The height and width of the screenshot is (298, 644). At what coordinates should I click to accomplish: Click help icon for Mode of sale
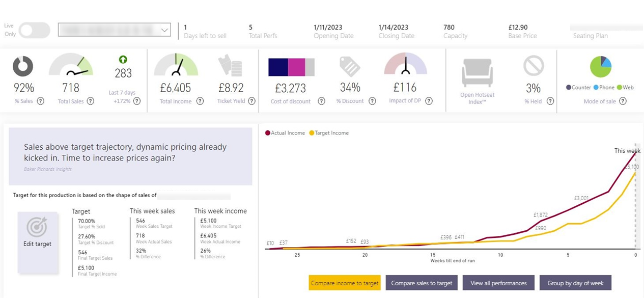click(x=623, y=101)
